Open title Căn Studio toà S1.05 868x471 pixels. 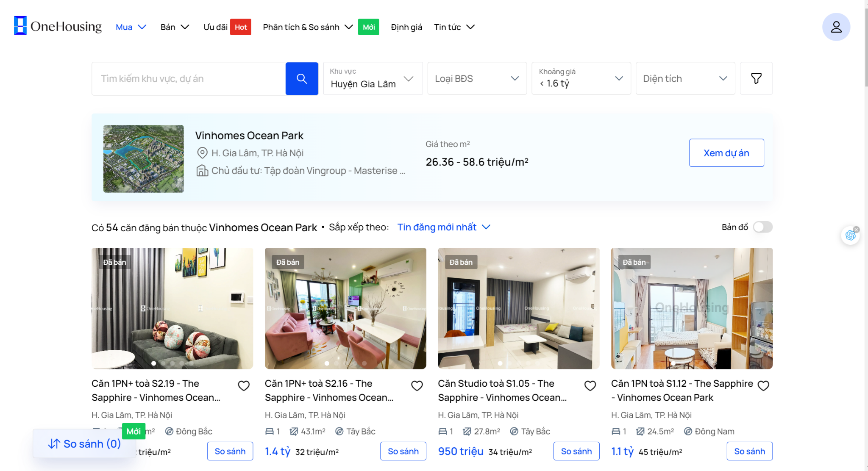(x=502, y=391)
